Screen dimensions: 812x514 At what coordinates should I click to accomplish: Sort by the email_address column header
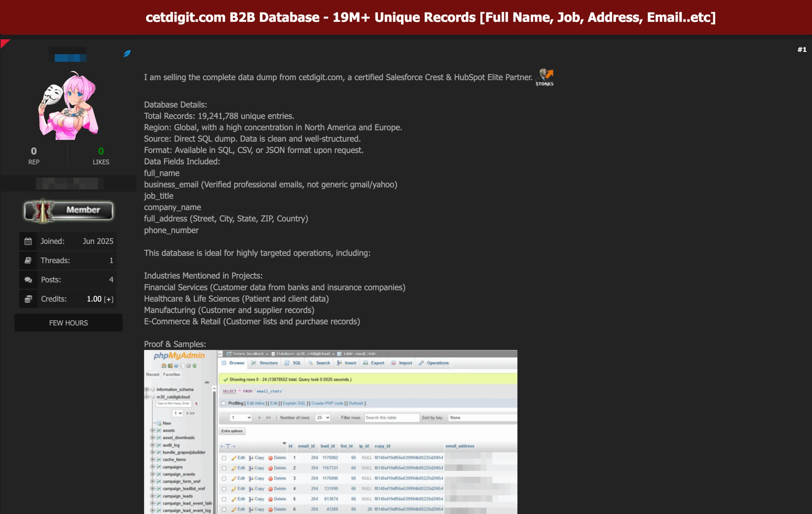[460, 446]
